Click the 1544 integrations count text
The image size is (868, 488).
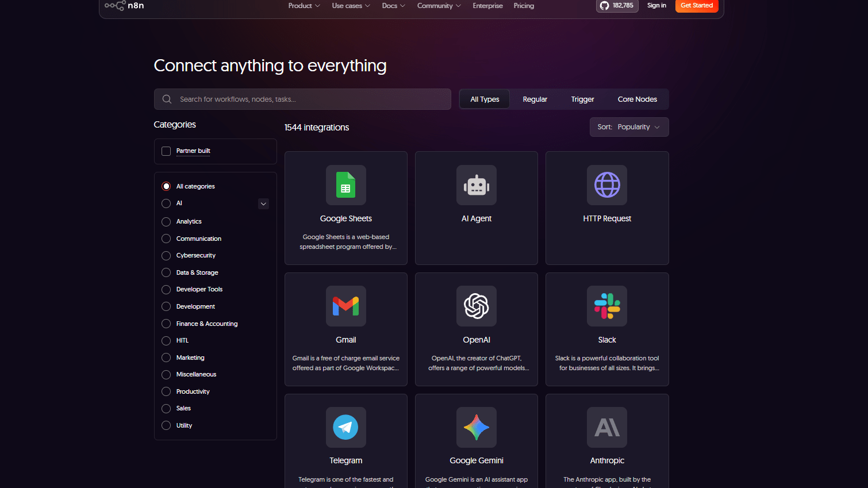coord(317,128)
